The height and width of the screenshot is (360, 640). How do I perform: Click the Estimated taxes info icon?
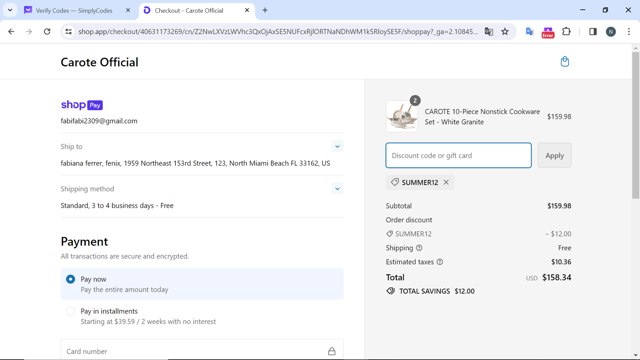coord(440,262)
